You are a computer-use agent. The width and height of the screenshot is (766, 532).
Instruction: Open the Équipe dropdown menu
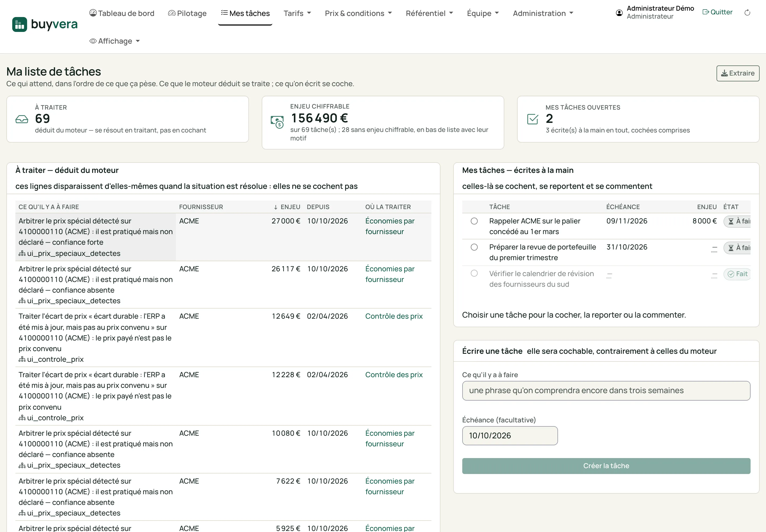pyautogui.click(x=483, y=13)
